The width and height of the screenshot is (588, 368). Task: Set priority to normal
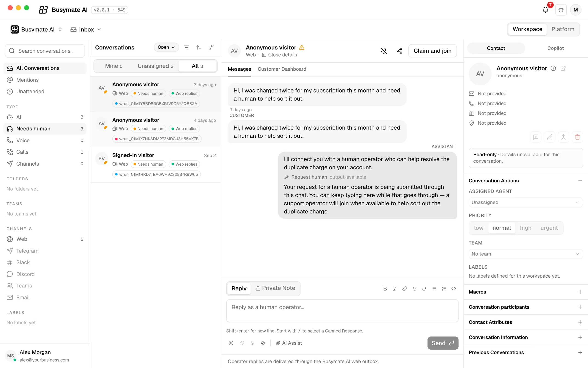click(501, 228)
